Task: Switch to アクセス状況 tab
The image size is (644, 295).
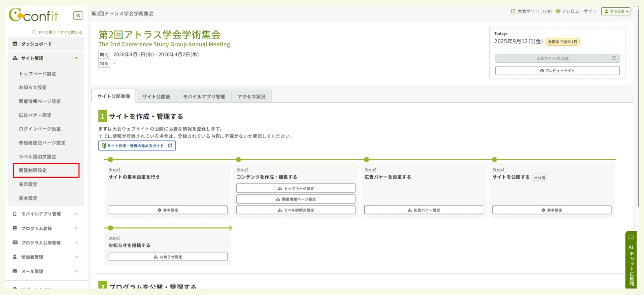Action: point(252,97)
